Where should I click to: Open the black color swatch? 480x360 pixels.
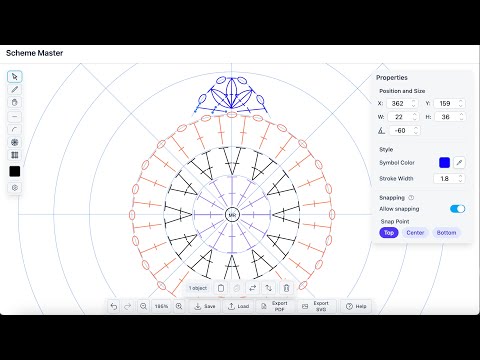(x=15, y=171)
